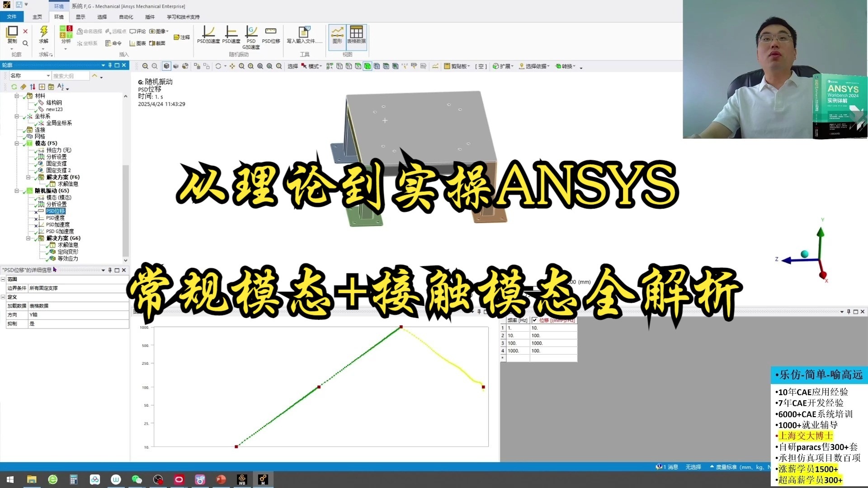Insert PSD速度 load
The height and width of the screenshot is (488, 868).
(x=231, y=35)
